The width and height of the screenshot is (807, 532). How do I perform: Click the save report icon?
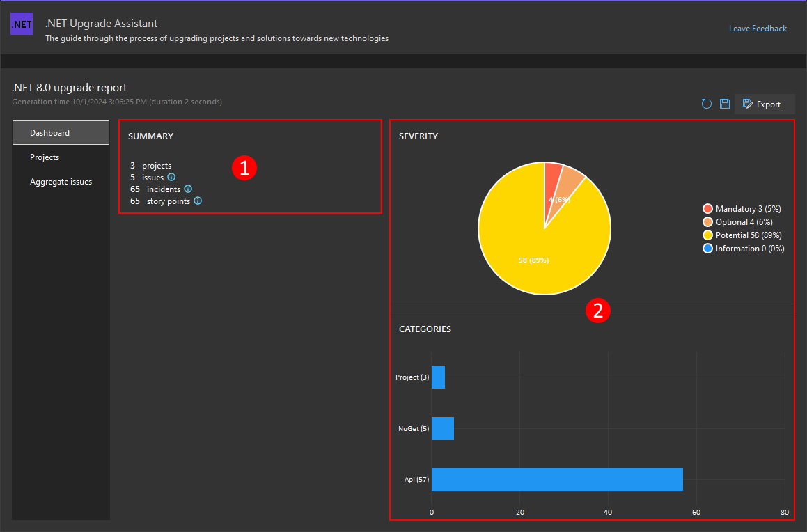tap(725, 103)
